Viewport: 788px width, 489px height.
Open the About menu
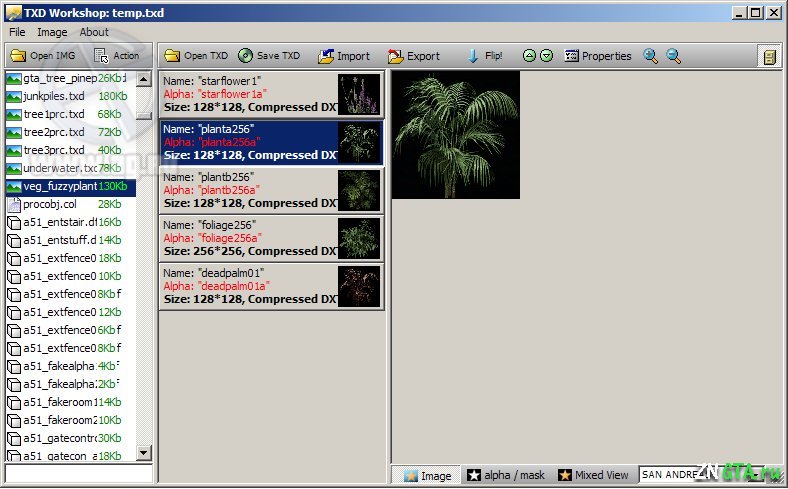point(94,32)
